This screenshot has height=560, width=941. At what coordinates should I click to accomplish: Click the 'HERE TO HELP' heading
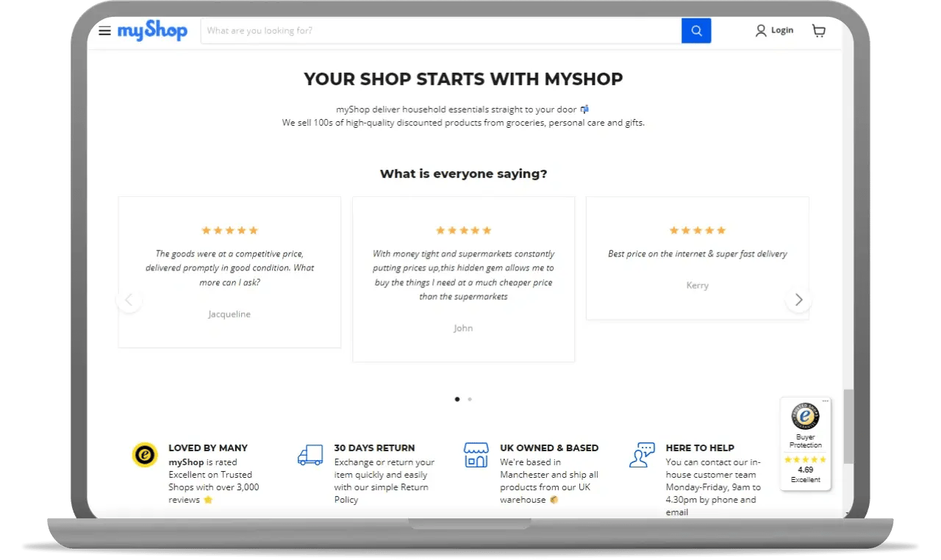tap(700, 448)
